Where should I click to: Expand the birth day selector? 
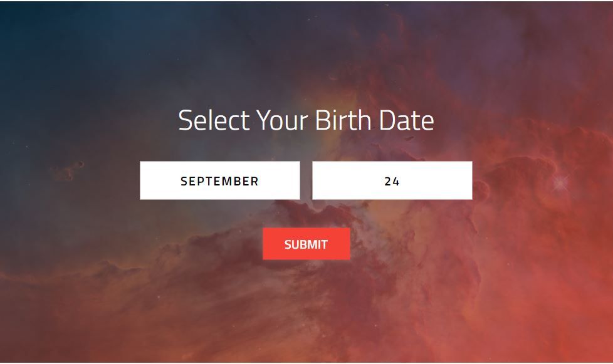[392, 180]
